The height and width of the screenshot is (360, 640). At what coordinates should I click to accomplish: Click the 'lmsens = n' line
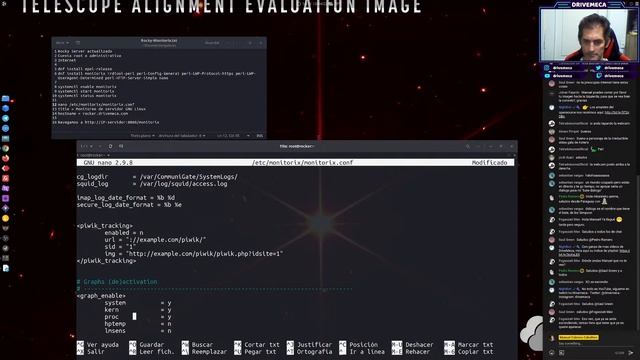[138, 331]
